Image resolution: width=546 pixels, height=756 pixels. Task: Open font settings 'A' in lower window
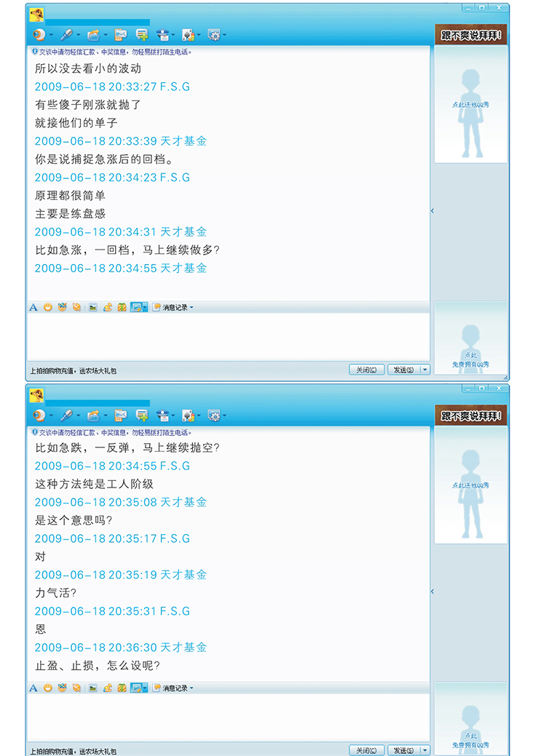click(33, 688)
